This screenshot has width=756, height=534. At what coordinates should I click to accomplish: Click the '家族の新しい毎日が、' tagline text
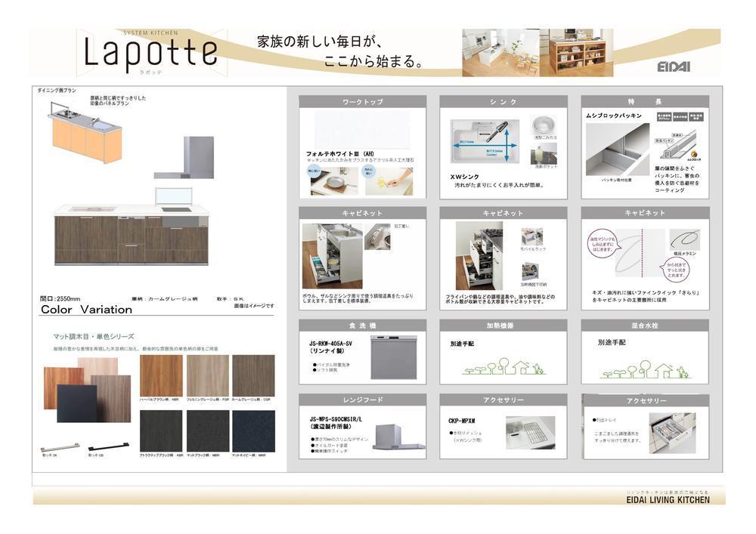(x=321, y=42)
